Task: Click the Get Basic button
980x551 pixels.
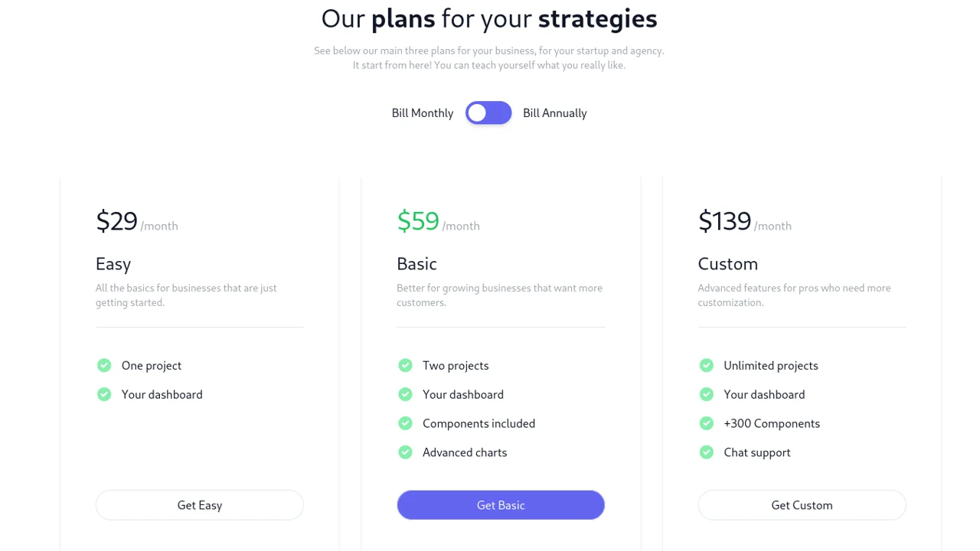Action: coord(501,505)
